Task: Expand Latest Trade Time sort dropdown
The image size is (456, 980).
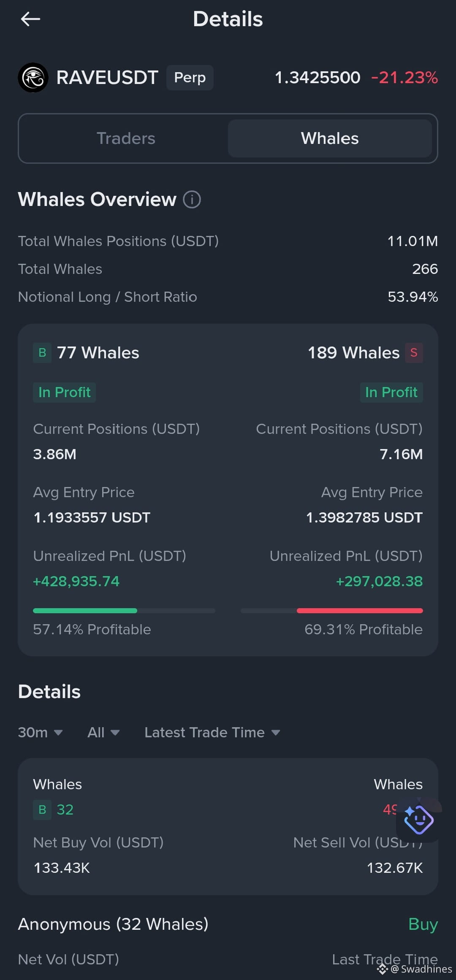Action: [x=212, y=732]
